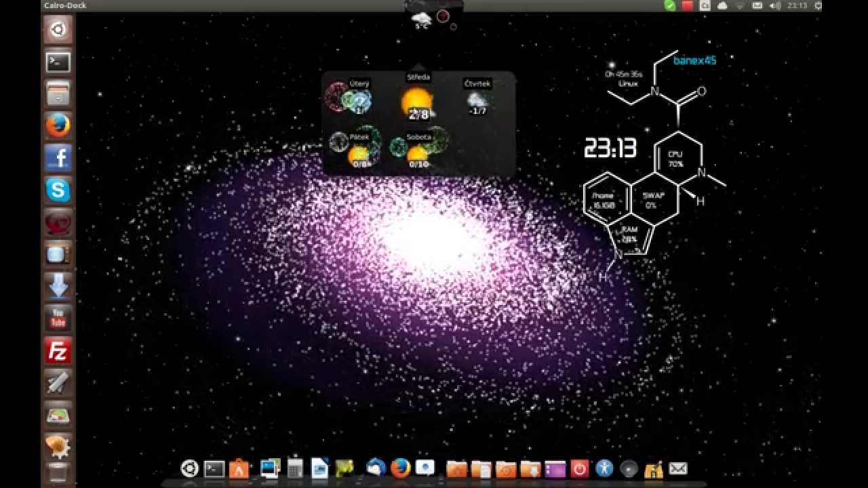Open Terminal from the left launcher
The height and width of the screenshot is (488, 868).
point(58,62)
